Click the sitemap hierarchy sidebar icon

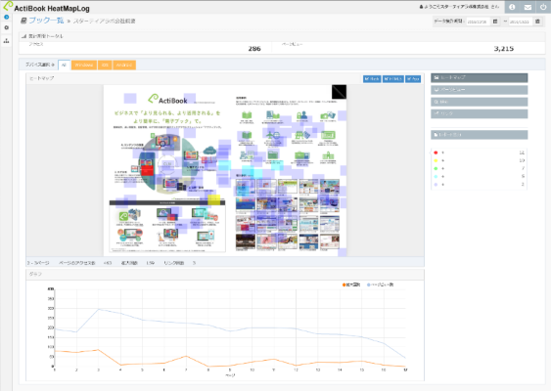pyautogui.click(x=6, y=41)
